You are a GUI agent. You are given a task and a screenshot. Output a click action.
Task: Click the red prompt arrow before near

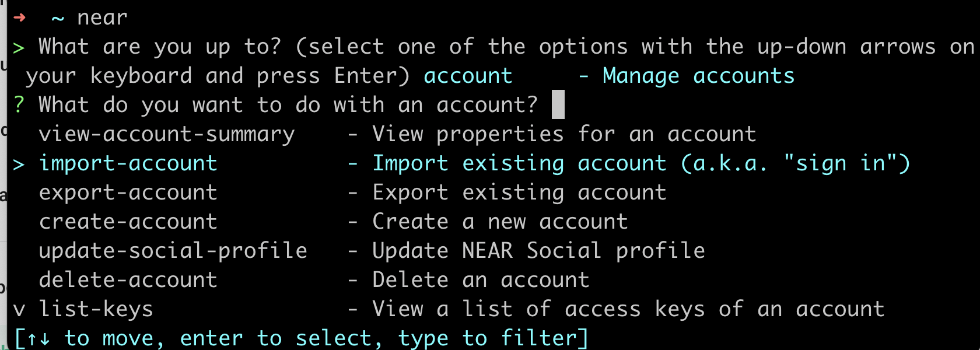19,17
